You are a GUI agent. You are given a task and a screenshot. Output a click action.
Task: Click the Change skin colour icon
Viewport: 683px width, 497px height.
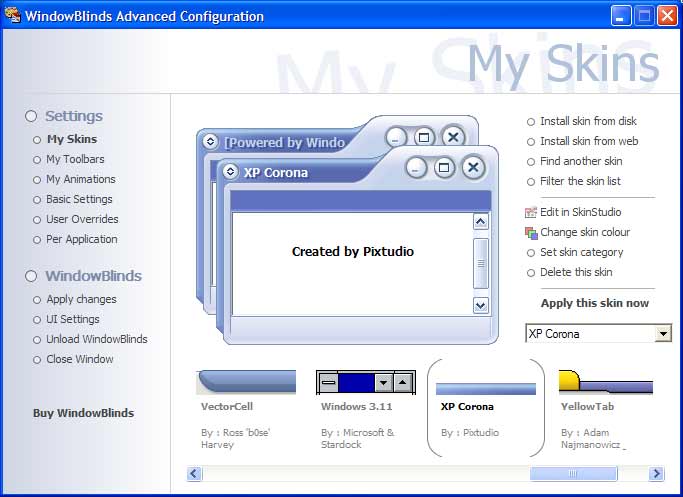(531, 233)
